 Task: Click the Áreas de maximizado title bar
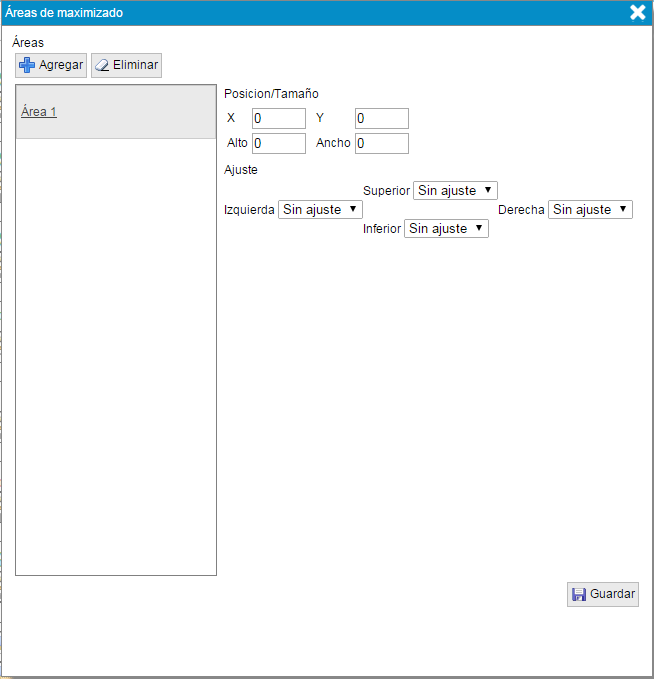pyautogui.click(x=300, y=12)
